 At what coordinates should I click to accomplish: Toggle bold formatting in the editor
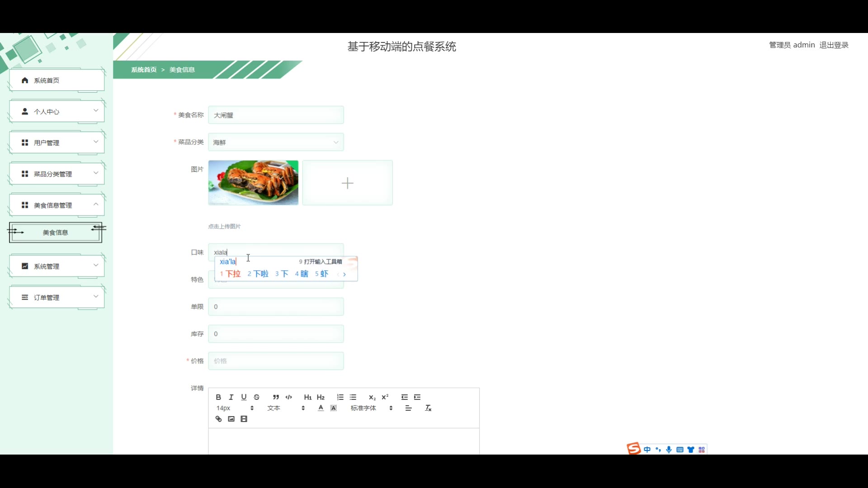[218, 397]
